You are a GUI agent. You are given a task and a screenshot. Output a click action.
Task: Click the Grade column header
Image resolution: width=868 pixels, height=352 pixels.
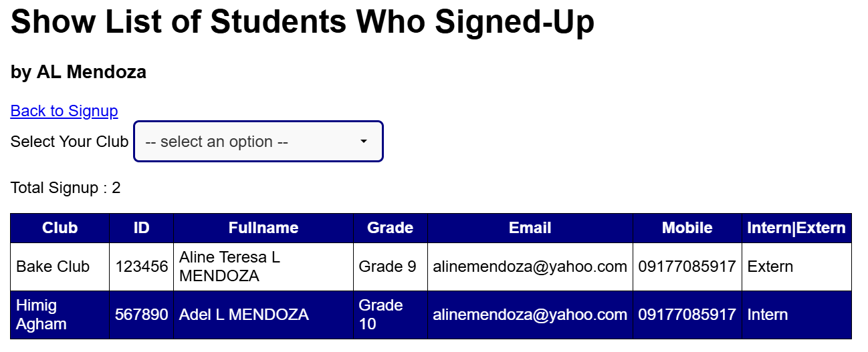390,228
